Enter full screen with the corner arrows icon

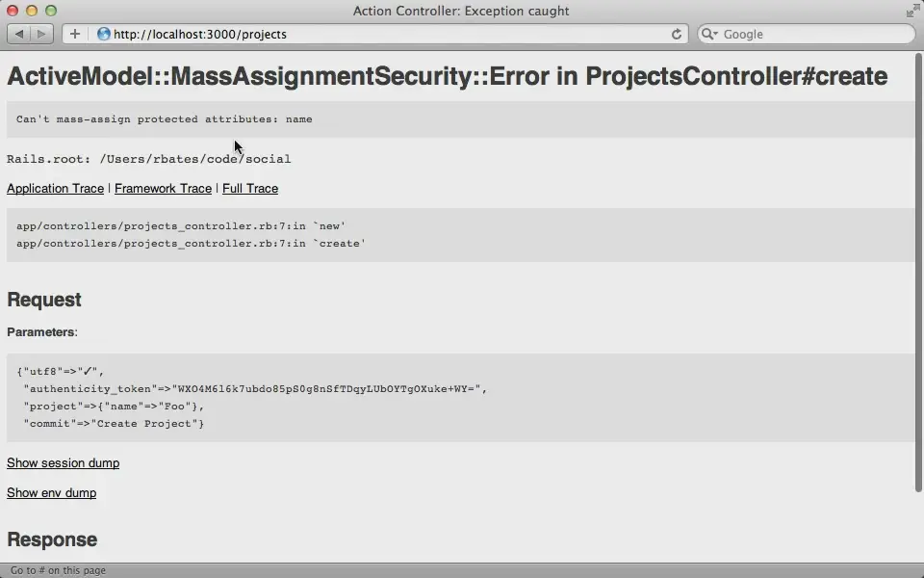[x=912, y=10]
